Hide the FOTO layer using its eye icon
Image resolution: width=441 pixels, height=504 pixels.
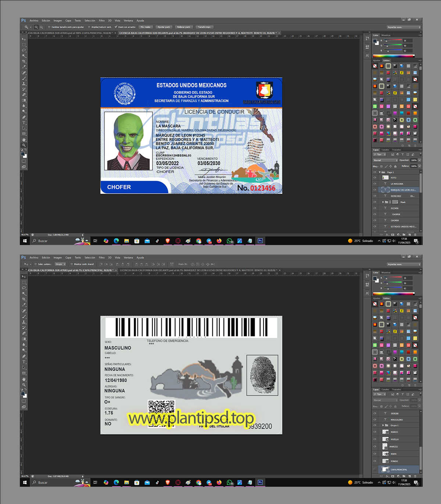pyautogui.click(x=375, y=178)
